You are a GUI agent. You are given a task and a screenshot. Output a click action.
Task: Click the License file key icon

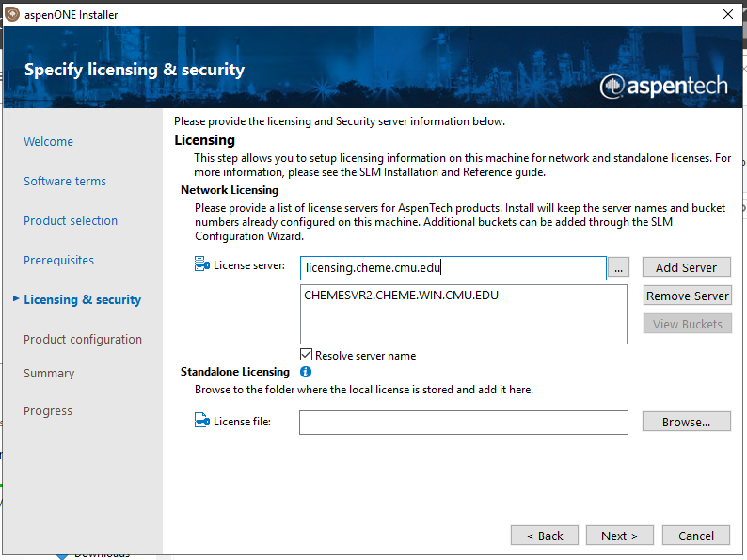click(x=202, y=420)
